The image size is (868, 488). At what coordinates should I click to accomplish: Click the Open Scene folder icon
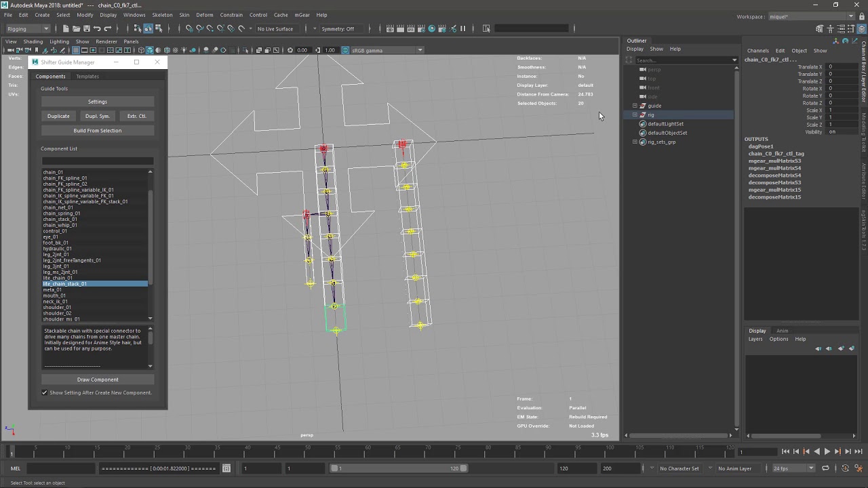tap(76, 28)
